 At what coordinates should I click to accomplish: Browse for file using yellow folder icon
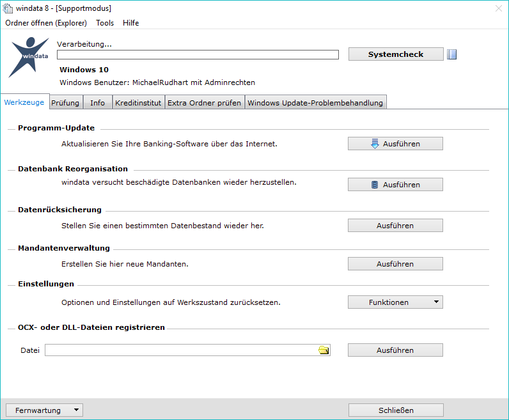pyautogui.click(x=324, y=350)
